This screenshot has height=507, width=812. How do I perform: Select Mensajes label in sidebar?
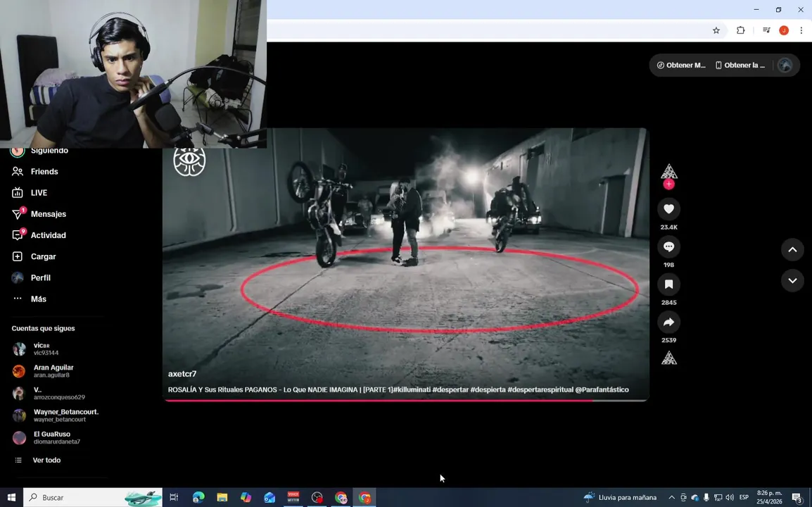[x=48, y=214]
